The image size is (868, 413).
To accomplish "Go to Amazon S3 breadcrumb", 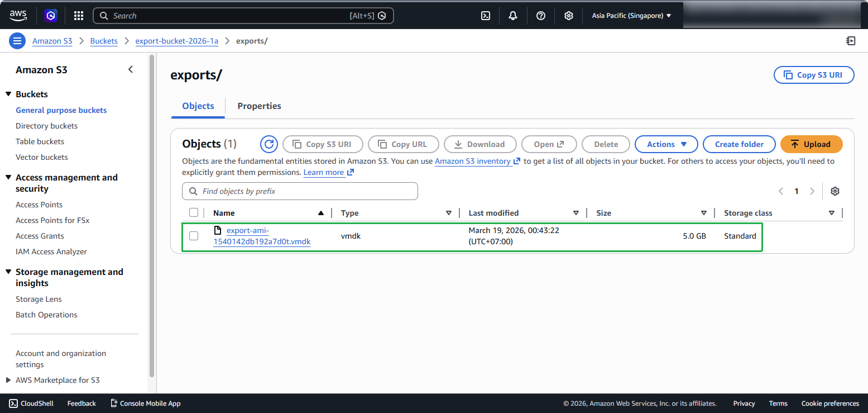I will 52,41.
